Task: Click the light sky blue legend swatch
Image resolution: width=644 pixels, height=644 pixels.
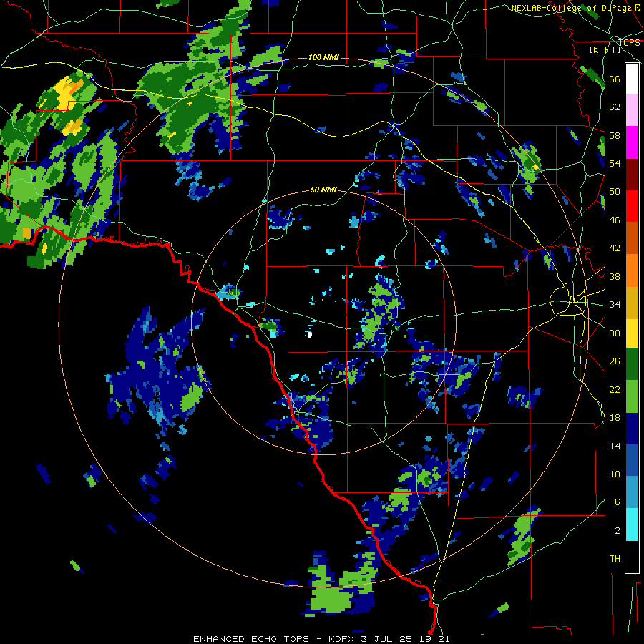Action: [x=632, y=492]
